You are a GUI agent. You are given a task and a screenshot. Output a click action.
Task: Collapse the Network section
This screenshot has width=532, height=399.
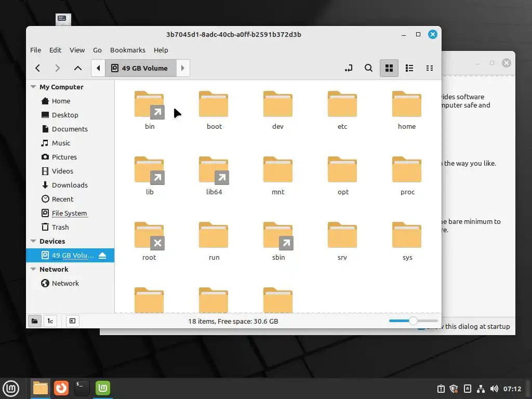pos(33,270)
